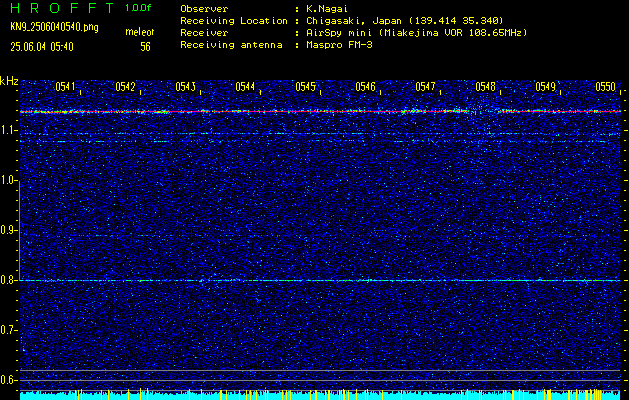Click the 0.8 kHz axis label
Image resolution: width=629 pixels, height=400 pixels.
(8, 280)
